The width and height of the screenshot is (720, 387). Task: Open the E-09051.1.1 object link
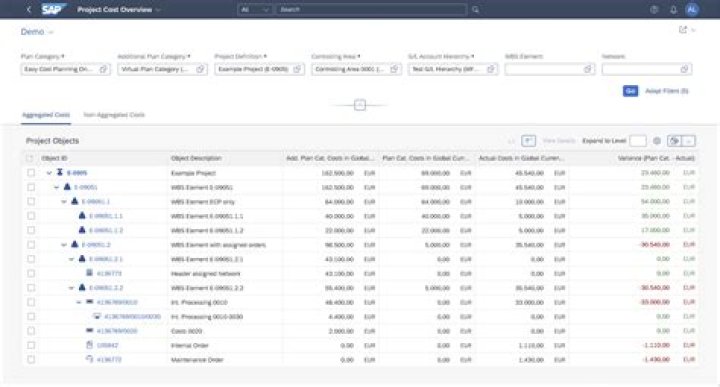point(106,216)
